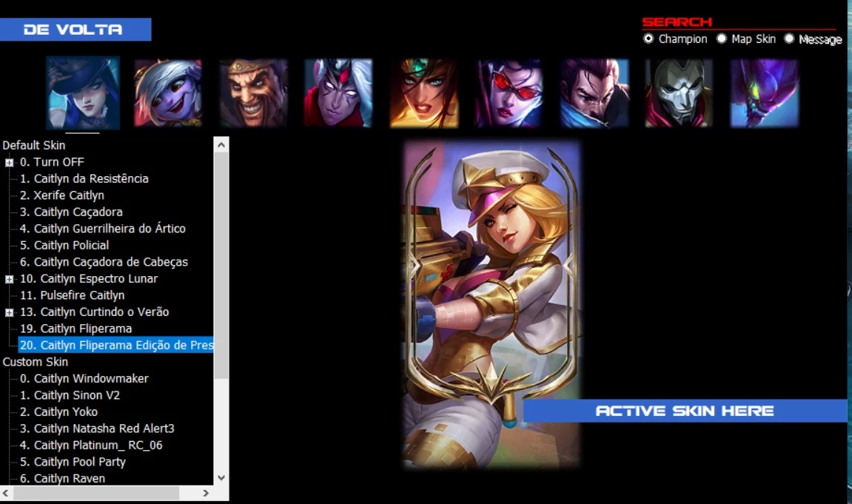Click the 0. Turn OFF label
The width and height of the screenshot is (852, 504).
point(52,162)
